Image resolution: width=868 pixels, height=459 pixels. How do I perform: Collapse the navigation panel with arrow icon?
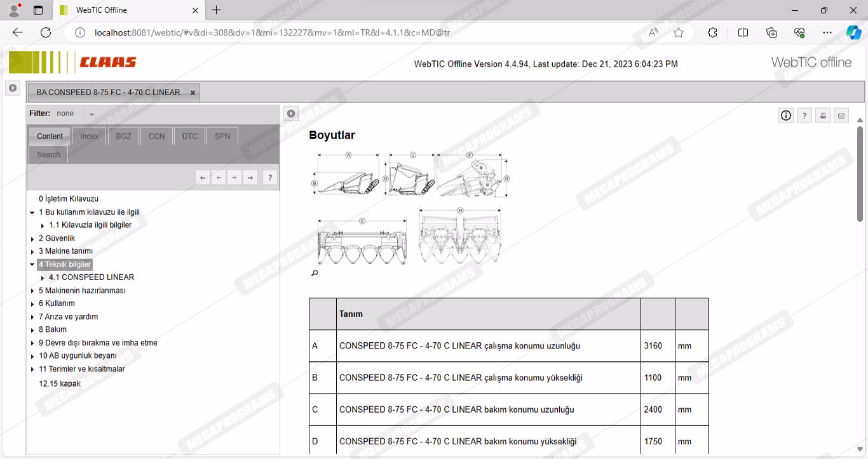click(290, 114)
